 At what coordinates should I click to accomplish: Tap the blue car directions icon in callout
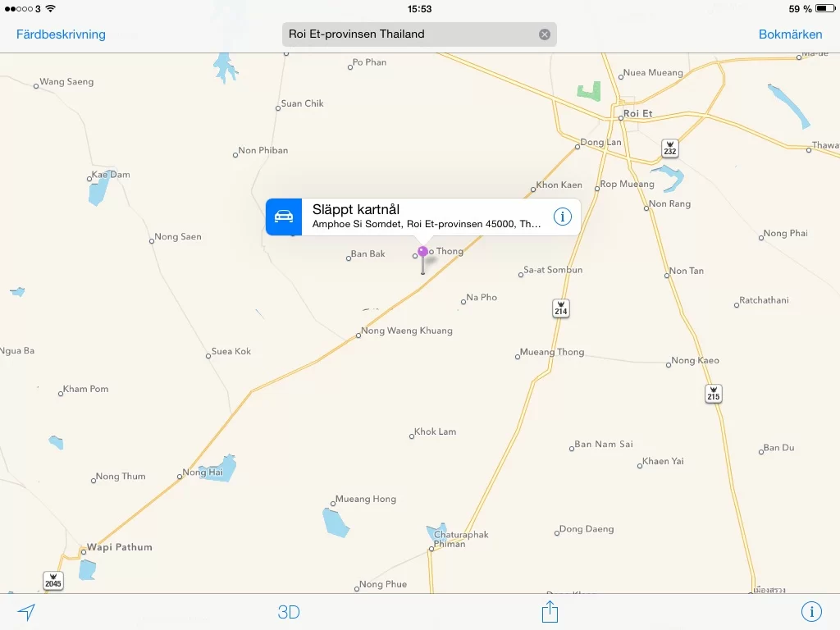(x=284, y=217)
